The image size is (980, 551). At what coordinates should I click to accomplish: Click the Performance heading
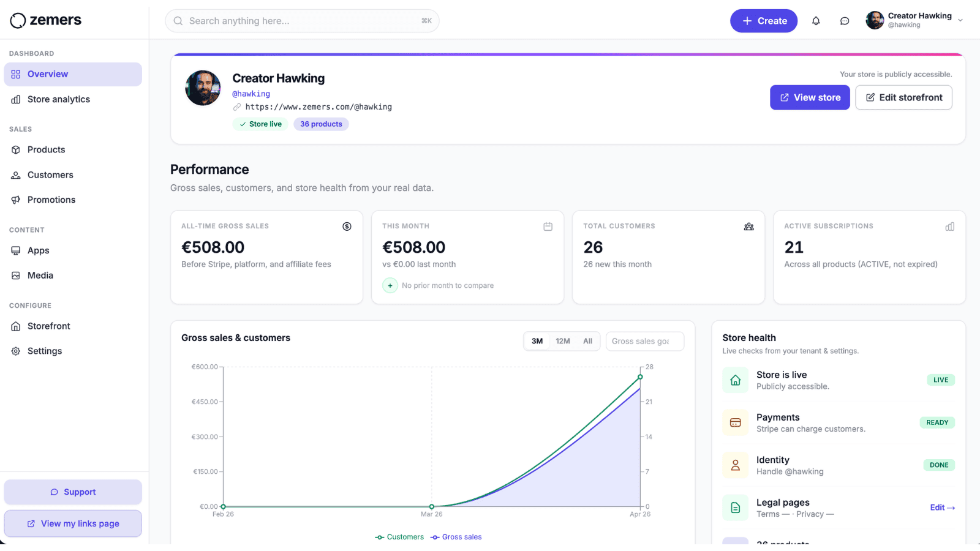point(209,170)
